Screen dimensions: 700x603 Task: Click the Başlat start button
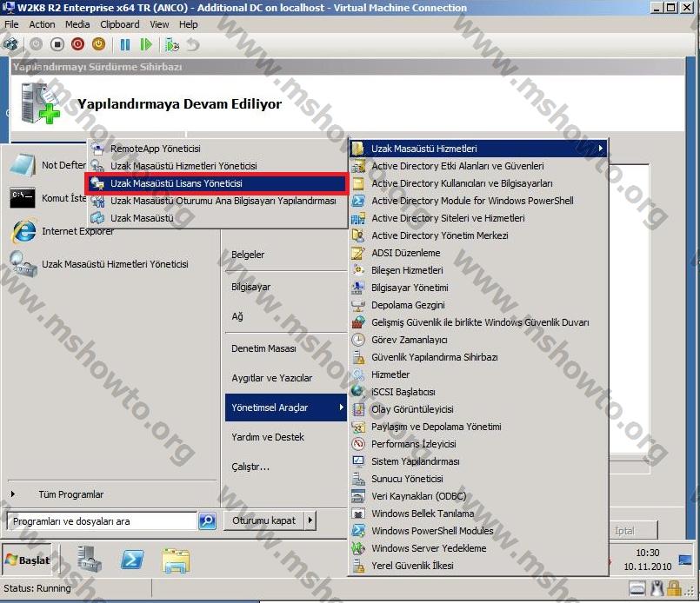(x=28, y=560)
